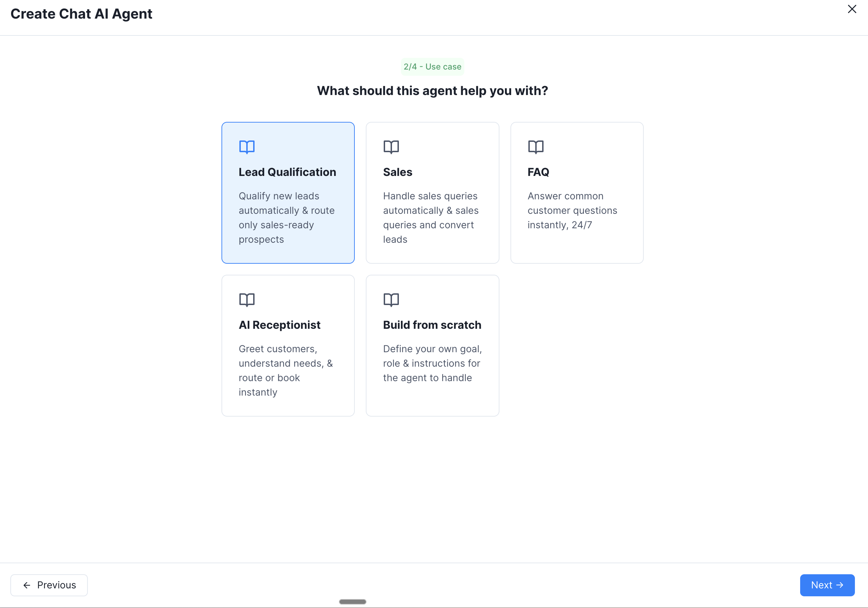Click the FAQ description about 24/7 answers
Screen dimensions: 868x608
pos(572,210)
